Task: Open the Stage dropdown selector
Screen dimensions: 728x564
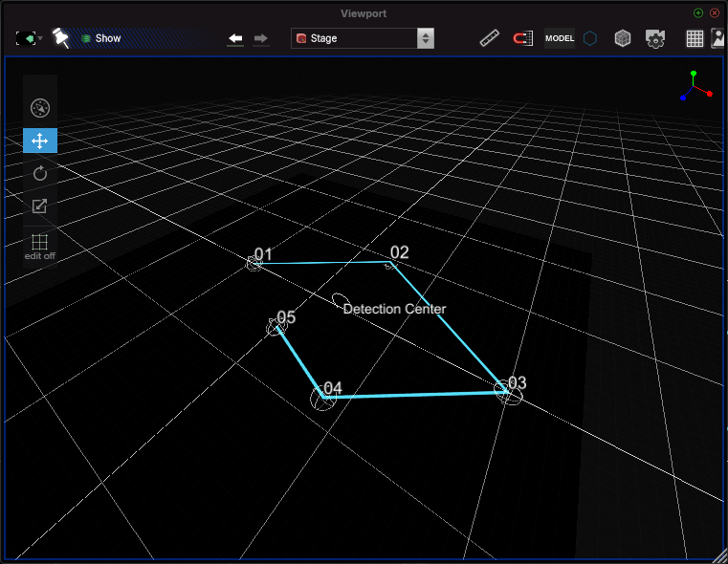Action: 363,38
